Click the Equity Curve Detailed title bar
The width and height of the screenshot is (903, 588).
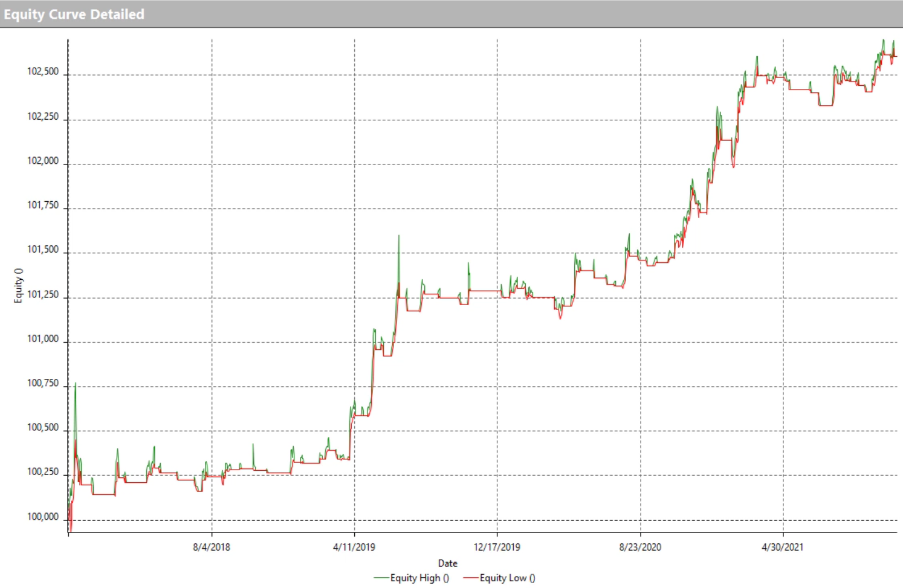(74, 14)
